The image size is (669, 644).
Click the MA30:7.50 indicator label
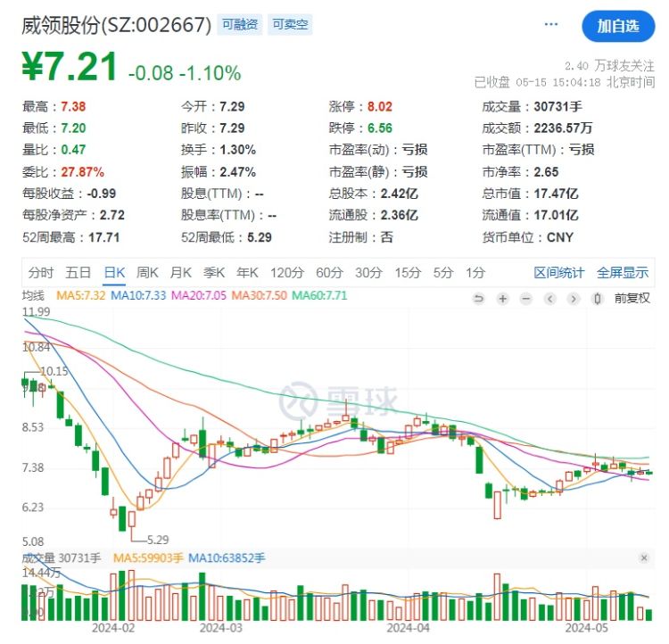[260, 295]
